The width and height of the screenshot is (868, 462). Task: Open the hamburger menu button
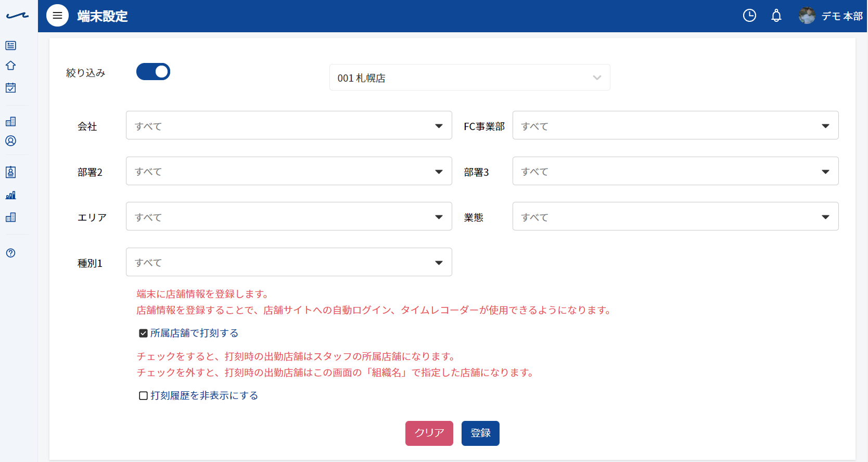point(57,16)
